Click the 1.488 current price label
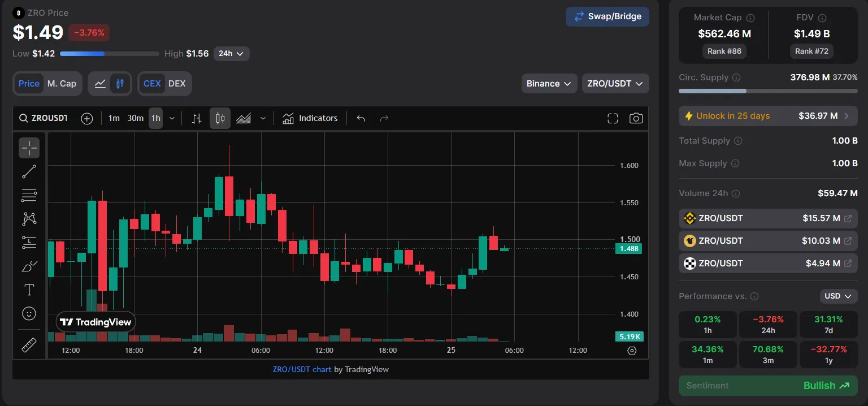 click(x=628, y=248)
